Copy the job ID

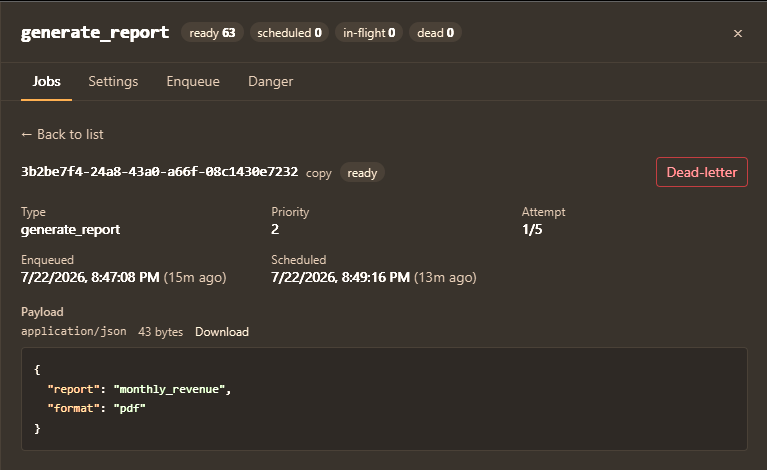pos(318,173)
